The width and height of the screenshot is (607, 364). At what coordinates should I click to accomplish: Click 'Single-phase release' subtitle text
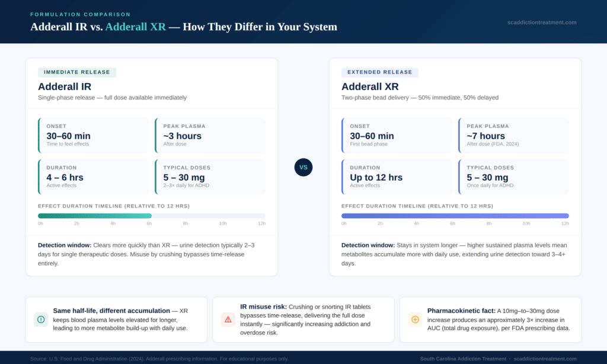[112, 98]
